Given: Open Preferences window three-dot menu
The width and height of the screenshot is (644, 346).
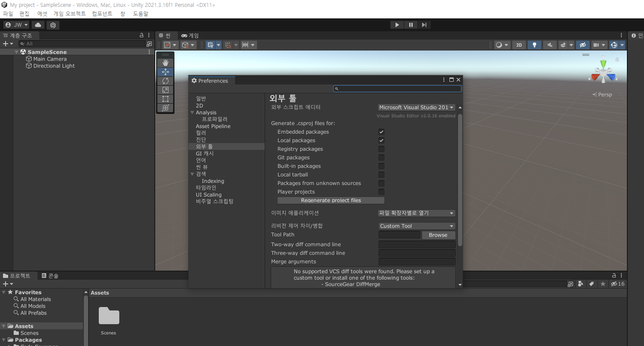Looking at the screenshot, I should click(x=444, y=80).
